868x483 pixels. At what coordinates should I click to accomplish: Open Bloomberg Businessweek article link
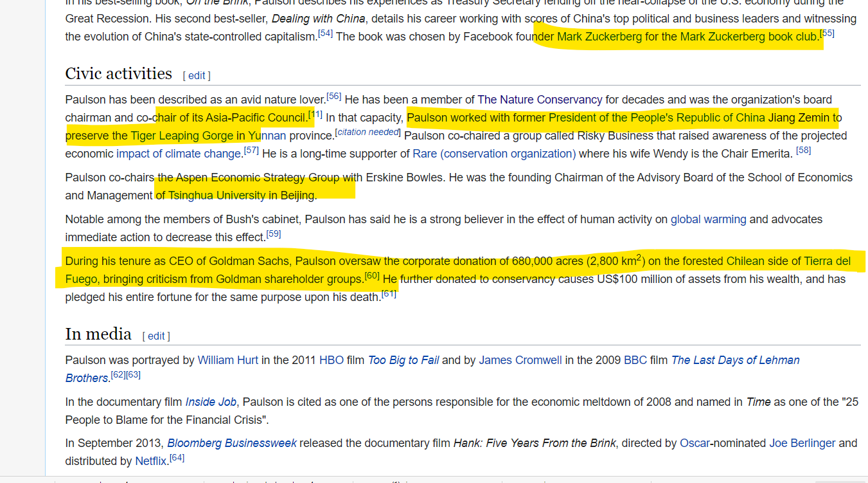pos(232,443)
